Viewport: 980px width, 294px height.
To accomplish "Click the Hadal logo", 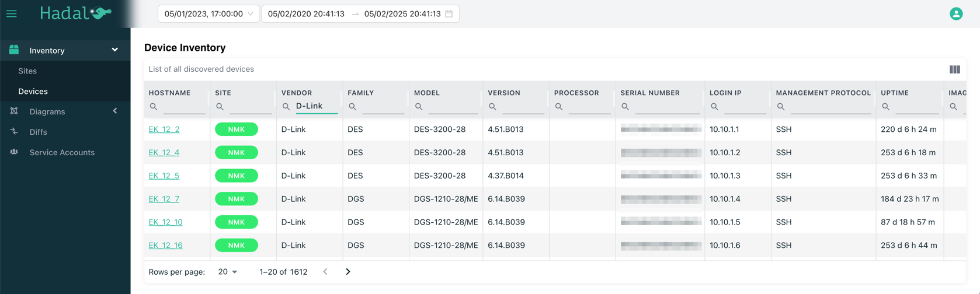I will click(x=75, y=13).
